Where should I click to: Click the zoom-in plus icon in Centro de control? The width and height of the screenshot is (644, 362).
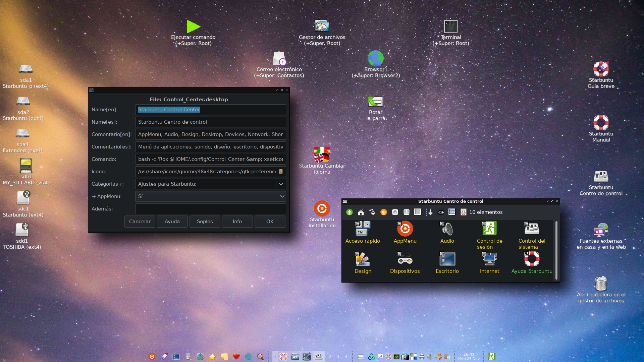395,212
